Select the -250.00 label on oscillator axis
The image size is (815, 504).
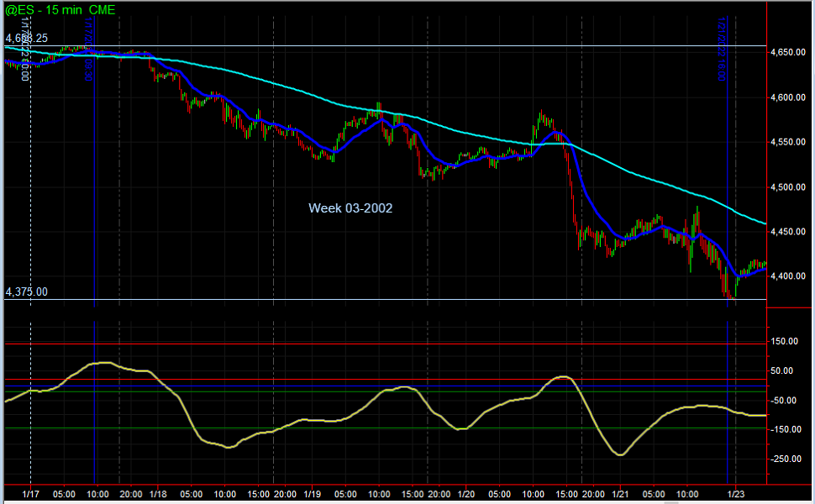click(x=789, y=459)
